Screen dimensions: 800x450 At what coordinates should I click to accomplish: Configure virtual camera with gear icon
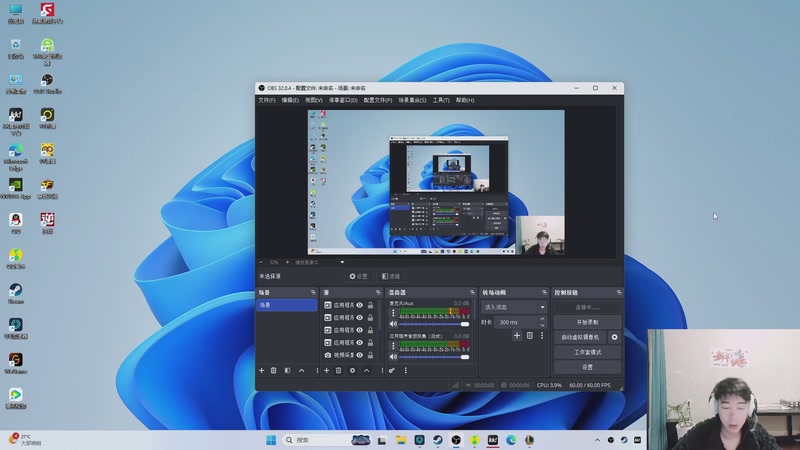[x=614, y=337]
